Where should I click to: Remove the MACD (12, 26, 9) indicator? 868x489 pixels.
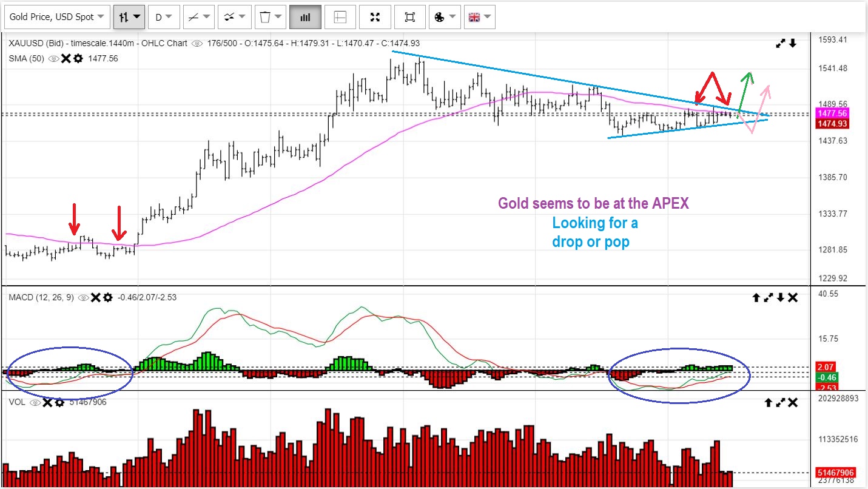[96, 298]
